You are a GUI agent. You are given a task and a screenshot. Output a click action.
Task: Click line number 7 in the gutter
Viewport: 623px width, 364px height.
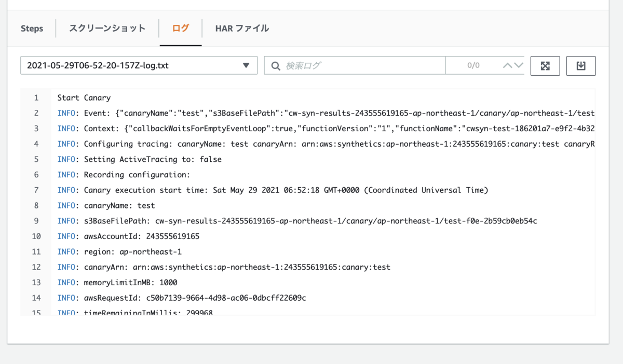[36, 190]
